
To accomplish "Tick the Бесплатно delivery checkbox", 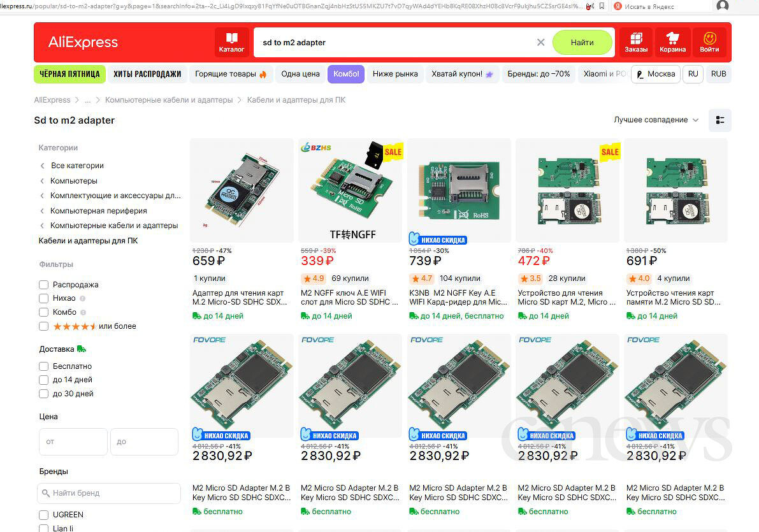I will 44,366.
